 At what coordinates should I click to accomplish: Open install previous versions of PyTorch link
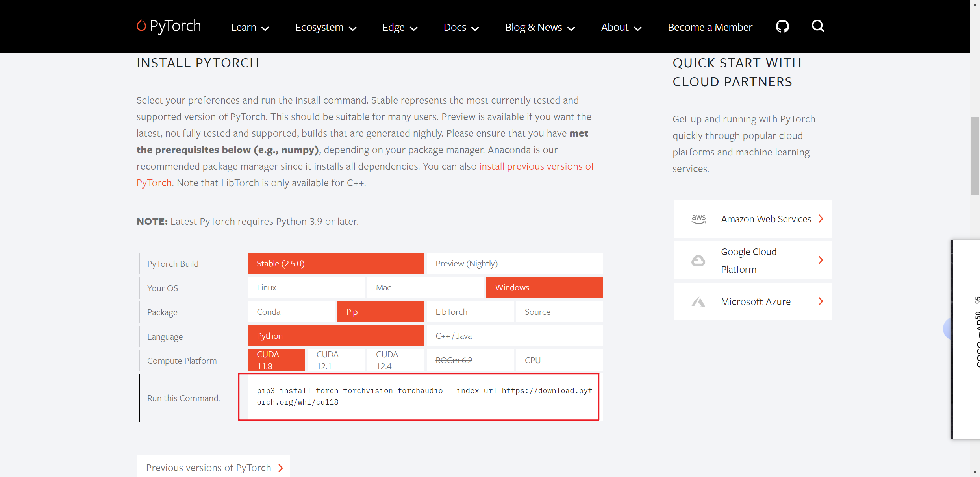coord(536,166)
